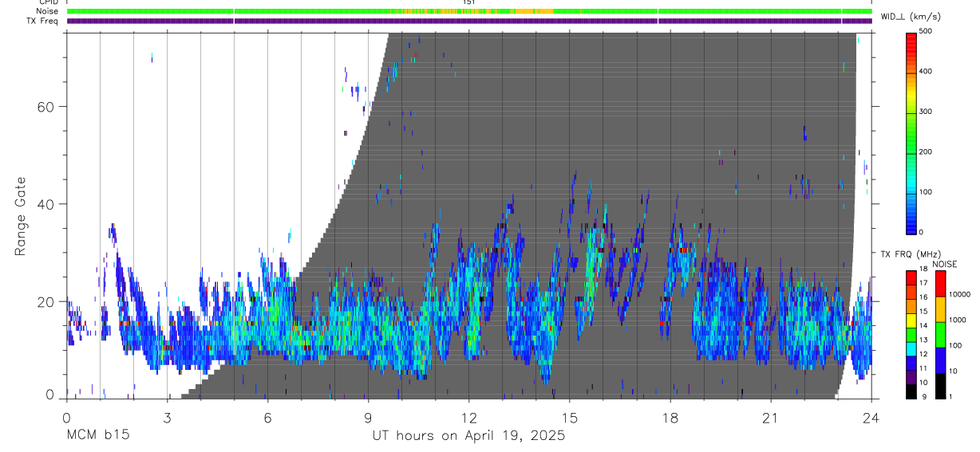Click the 10000 label on NOISE legend

point(959,295)
